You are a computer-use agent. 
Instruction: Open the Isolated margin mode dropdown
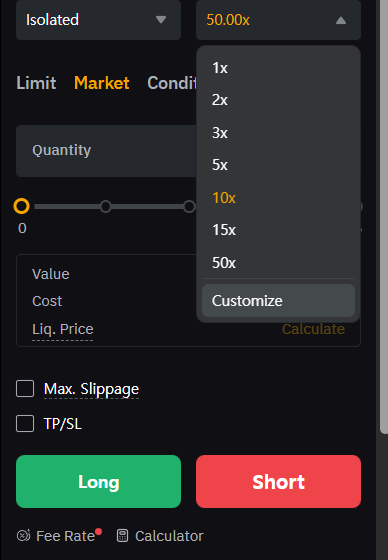[x=98, y=20]
